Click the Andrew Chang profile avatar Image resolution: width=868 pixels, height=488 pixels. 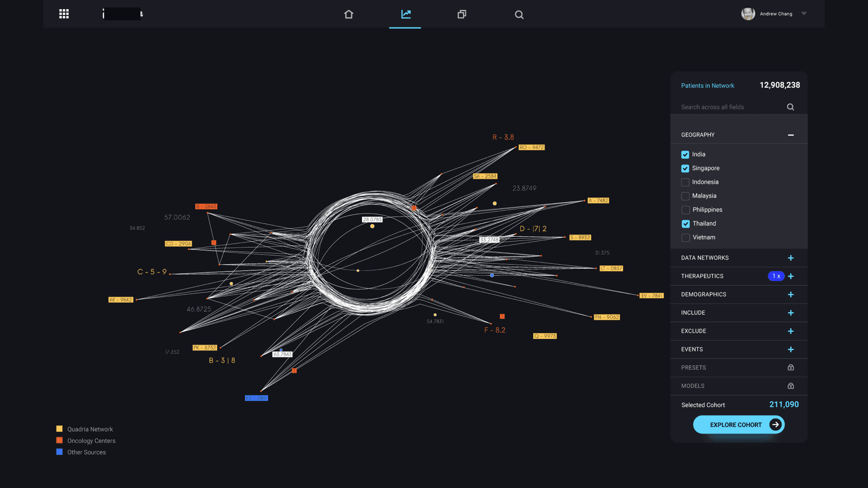click(748, 14)
